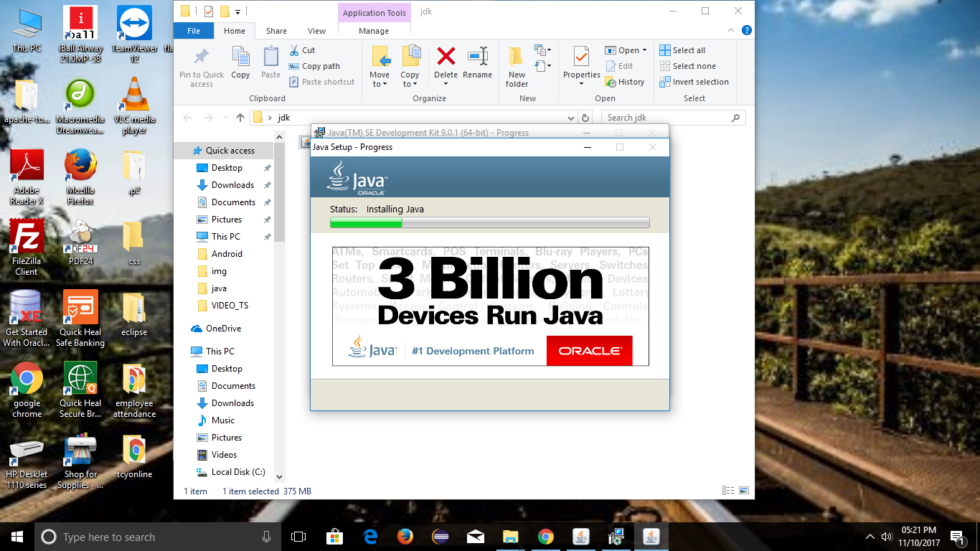The image size is (980, 551).
Task: Create a New folder from ribbon
Action: (x=517, y=66)
